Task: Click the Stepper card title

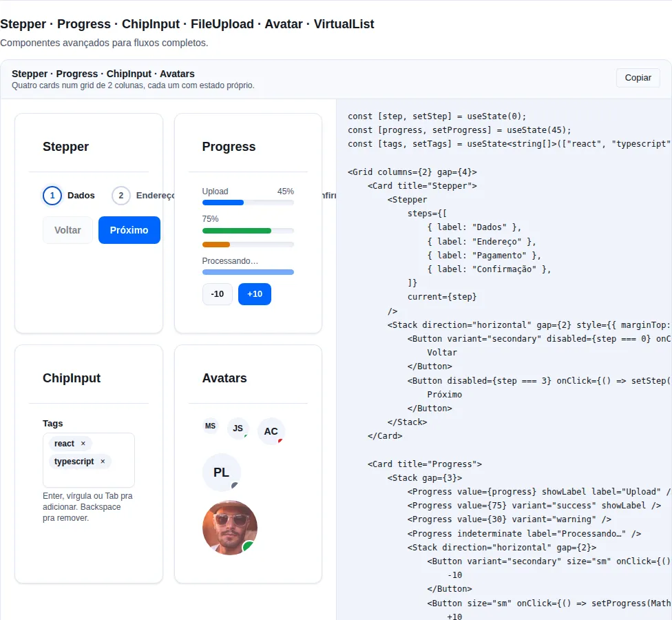Action: [65, 147]
